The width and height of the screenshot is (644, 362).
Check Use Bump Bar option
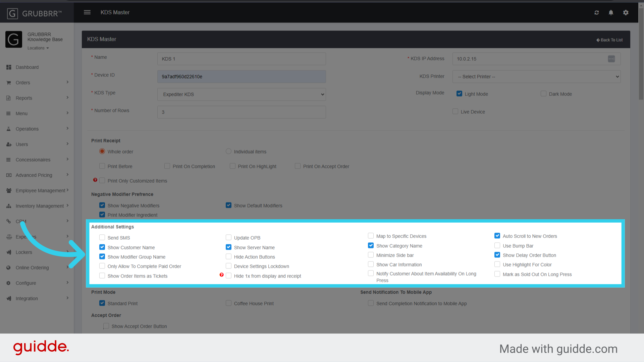click(497, 245)
